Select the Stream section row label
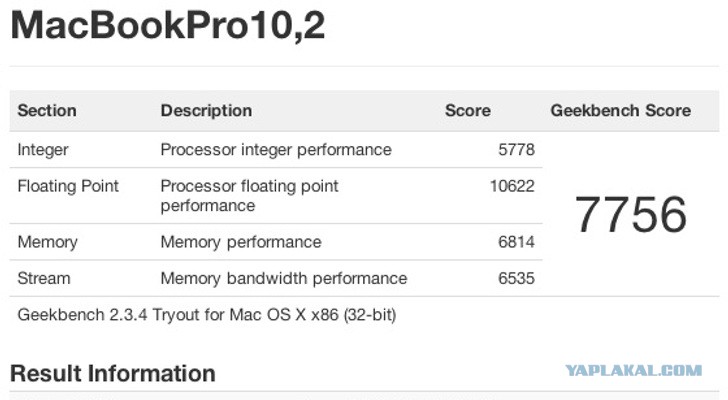 [44, 278]
